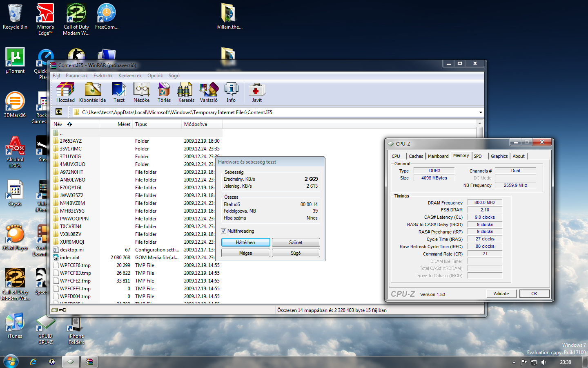The image size is (588, 368).
Task: Click the Kibontás ide extract icon
Action: (93, 92)
